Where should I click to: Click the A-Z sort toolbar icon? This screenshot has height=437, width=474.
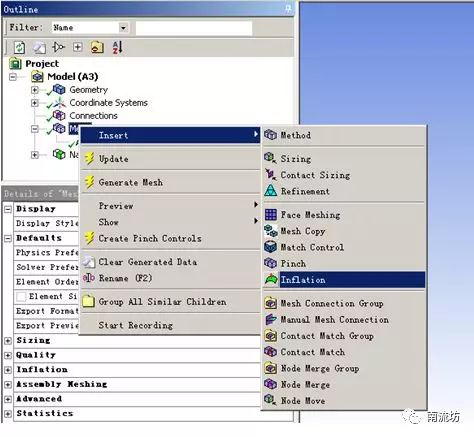pyautogui.click(x=117, y=47)
